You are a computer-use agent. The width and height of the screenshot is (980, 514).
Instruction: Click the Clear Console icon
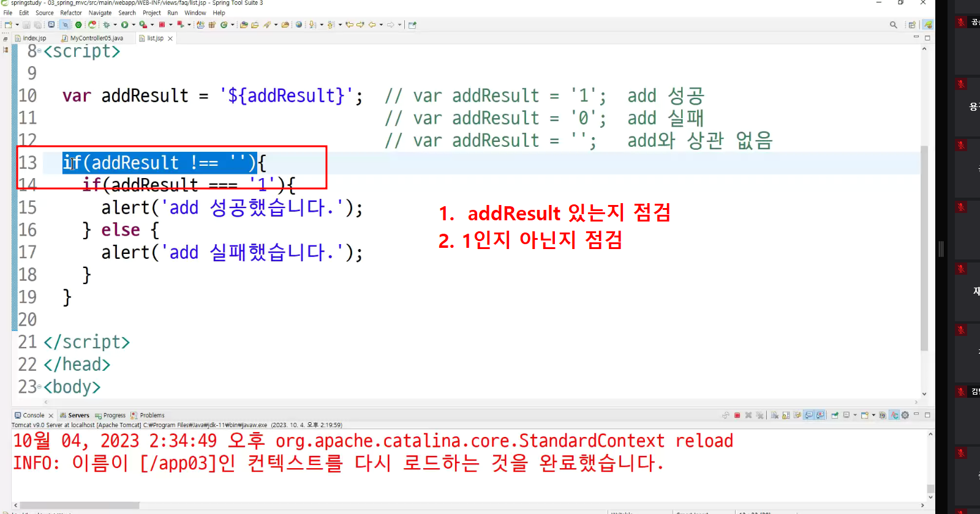coord(774,415)
